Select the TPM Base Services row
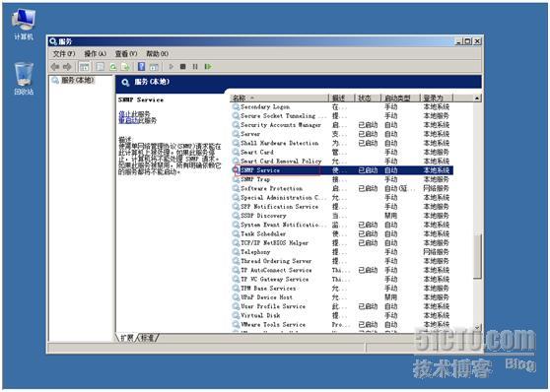 pos(342,289)
